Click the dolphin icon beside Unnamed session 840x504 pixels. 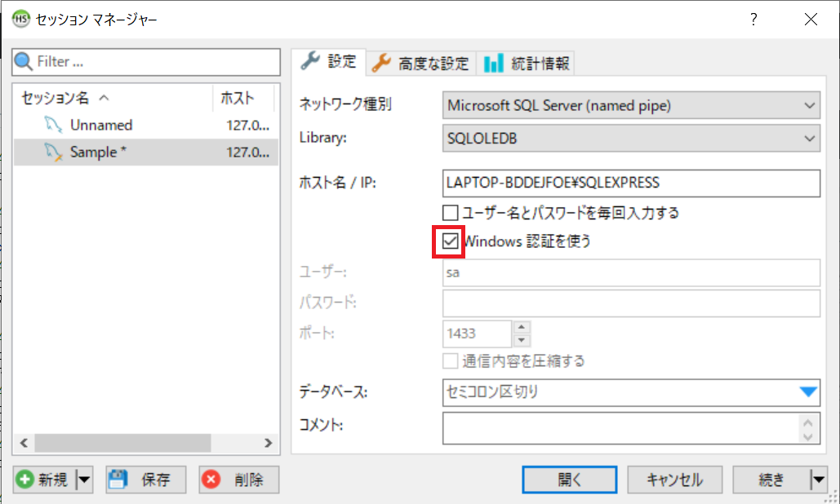click(53, 126)
